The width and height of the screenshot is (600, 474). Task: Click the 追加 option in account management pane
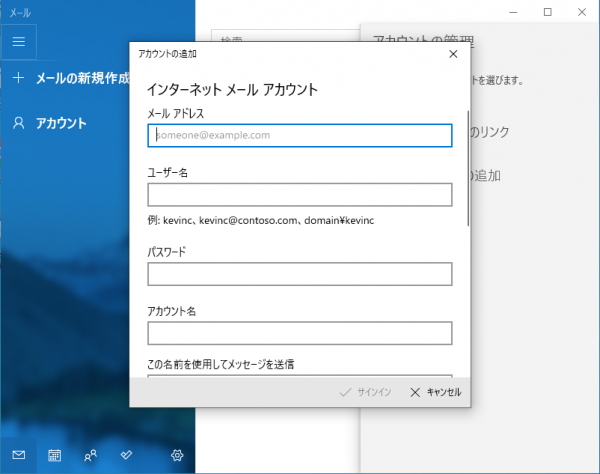click(485, 176)
